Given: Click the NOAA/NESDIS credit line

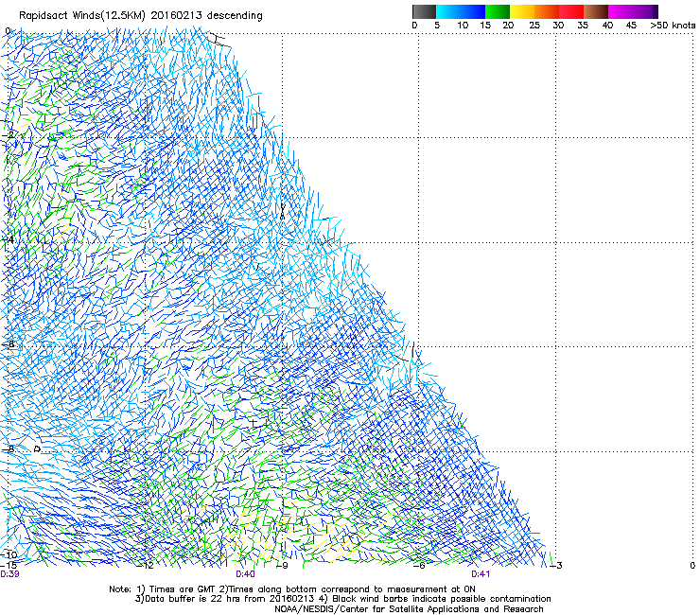Looking at the screenshot, I should 409,609.
